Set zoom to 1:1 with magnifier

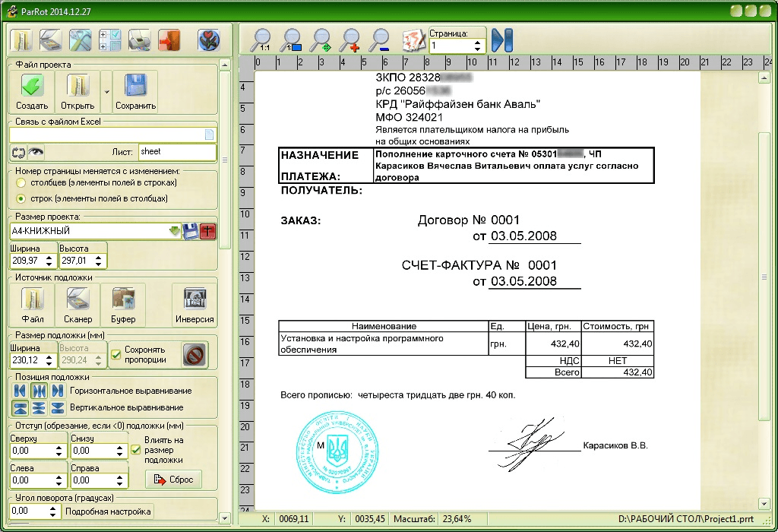click(261, 40)
